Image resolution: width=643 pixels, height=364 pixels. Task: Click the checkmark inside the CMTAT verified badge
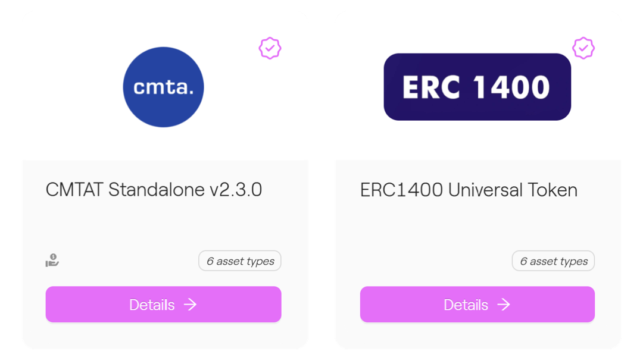pos(270,48)
